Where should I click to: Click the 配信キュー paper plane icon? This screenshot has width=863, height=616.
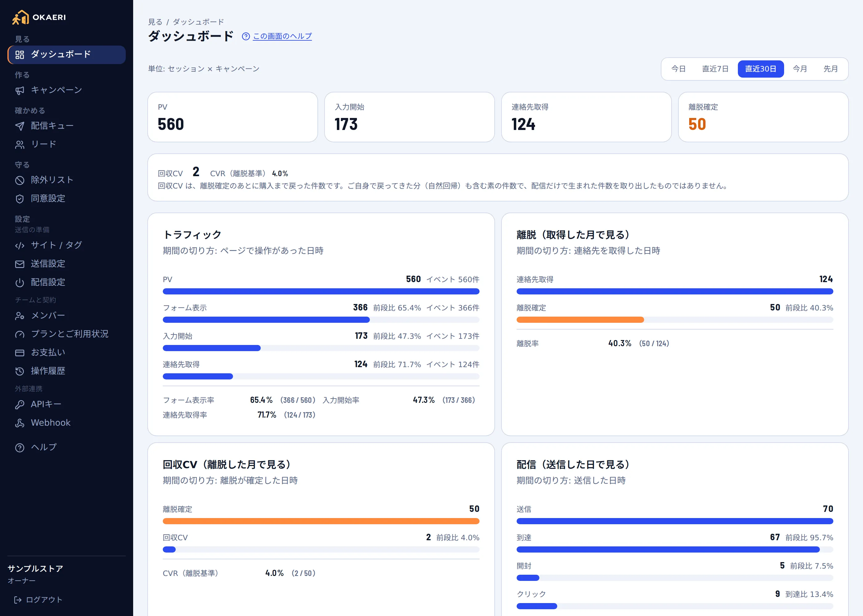click(20, 126)
